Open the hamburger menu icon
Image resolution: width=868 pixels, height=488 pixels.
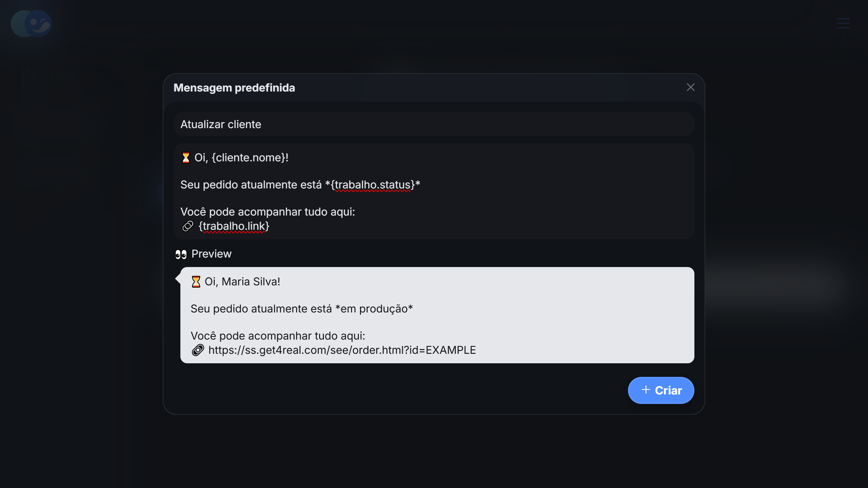coord(843,23)
